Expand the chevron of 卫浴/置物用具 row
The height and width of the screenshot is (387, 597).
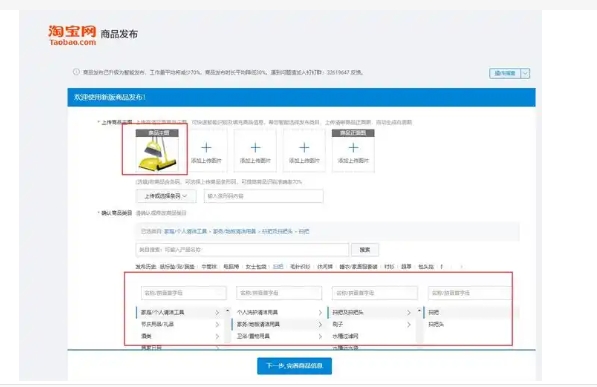(320, 336)
